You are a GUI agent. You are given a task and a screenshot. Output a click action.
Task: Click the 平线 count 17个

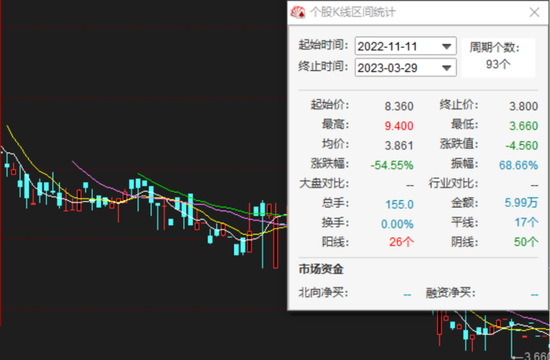(x=526, y=222)
